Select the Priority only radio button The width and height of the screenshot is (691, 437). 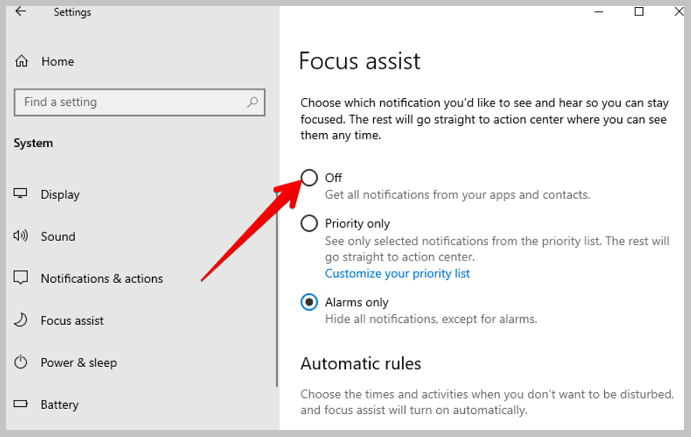(x=309, y=223)
